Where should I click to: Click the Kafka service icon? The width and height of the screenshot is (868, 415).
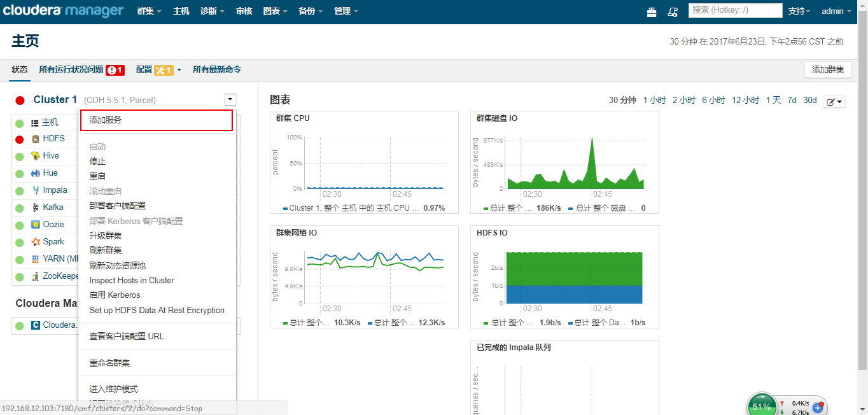36,207
